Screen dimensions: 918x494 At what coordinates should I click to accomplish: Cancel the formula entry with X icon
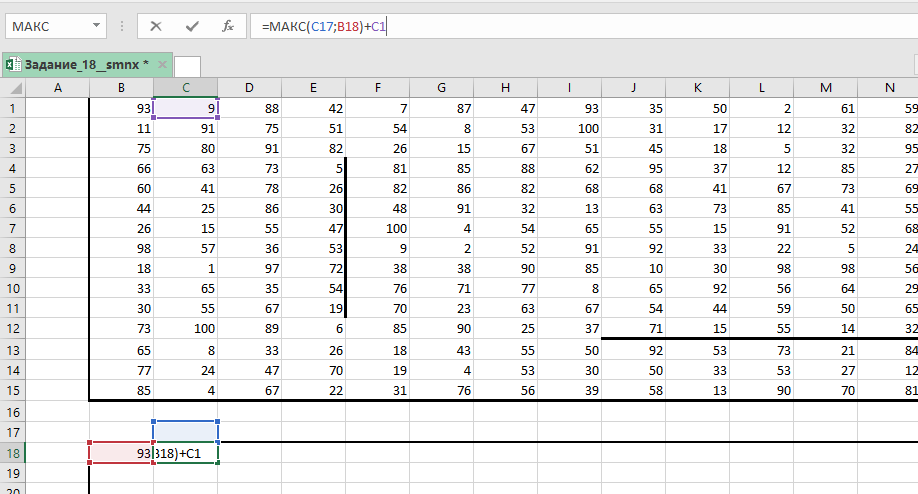tap(157, 26)
